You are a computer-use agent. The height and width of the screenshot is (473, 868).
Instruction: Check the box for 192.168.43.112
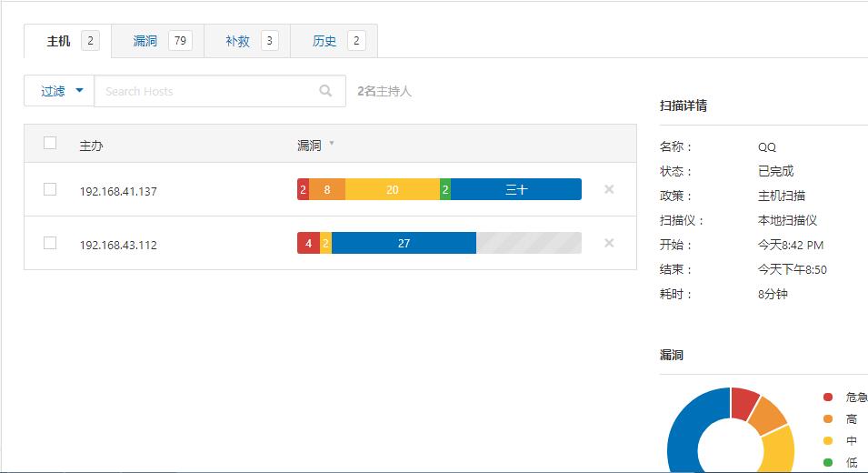50,243
